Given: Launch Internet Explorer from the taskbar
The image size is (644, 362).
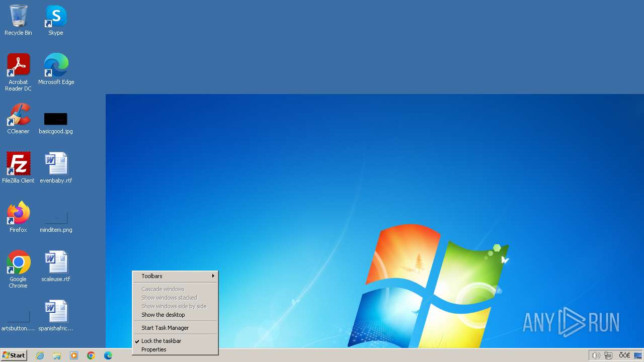Looking at the screenshot, I should 40,355.
